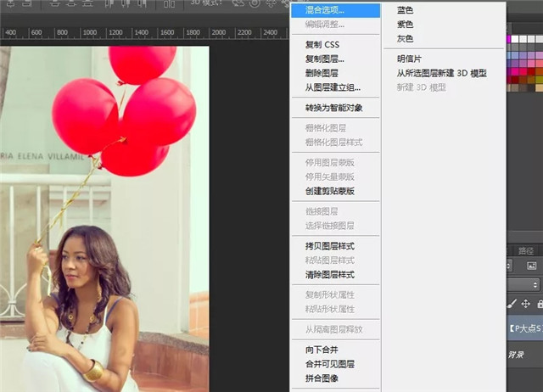Pick a magenta swatch in Swatches panel

point(510,40)
